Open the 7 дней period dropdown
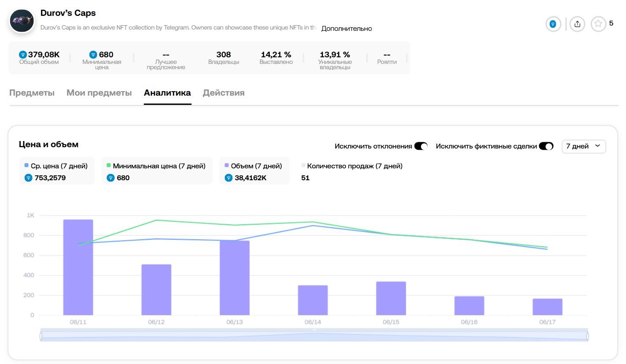The width and height of the screenshot is (626, 364). coord(584,146)
